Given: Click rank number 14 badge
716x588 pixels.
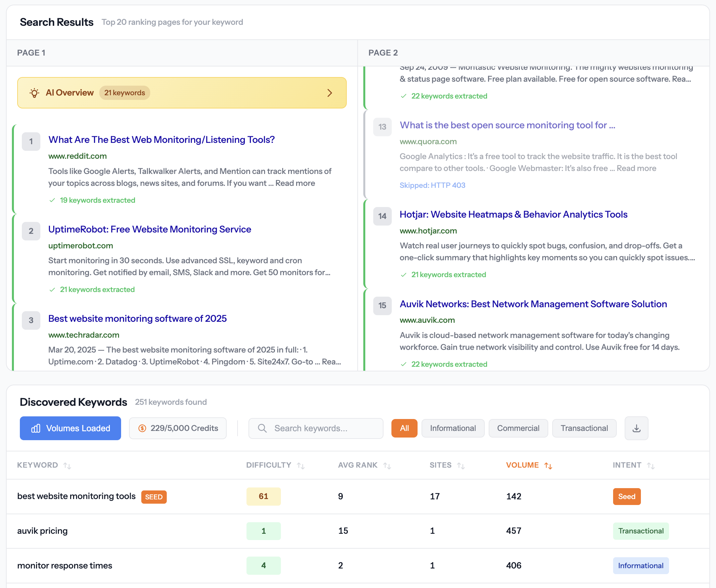Looking at the screenshot, I should [382, 216].
